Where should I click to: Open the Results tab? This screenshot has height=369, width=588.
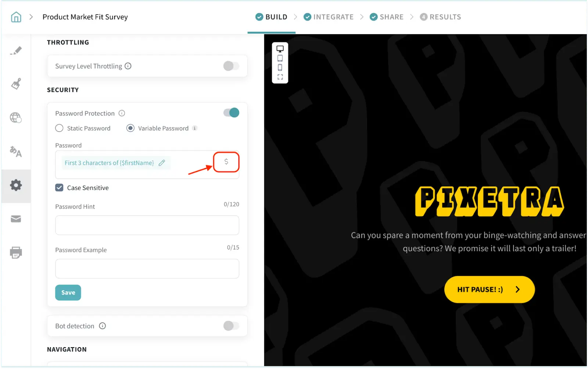[440, 17]
